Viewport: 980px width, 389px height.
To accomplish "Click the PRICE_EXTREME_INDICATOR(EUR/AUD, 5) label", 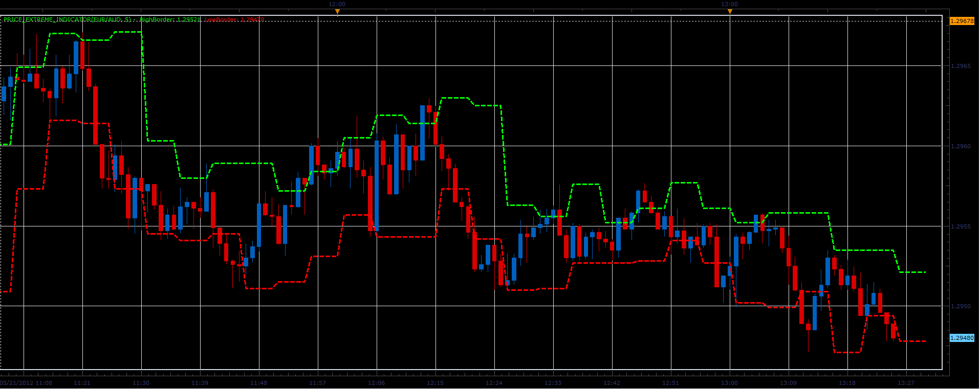I will click(67, 19).
